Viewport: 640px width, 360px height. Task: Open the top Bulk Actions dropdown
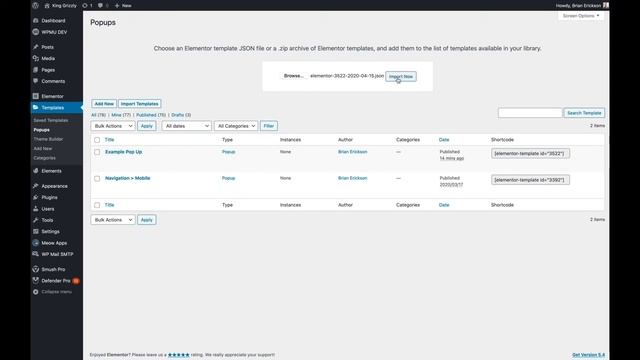coord(113,126)
